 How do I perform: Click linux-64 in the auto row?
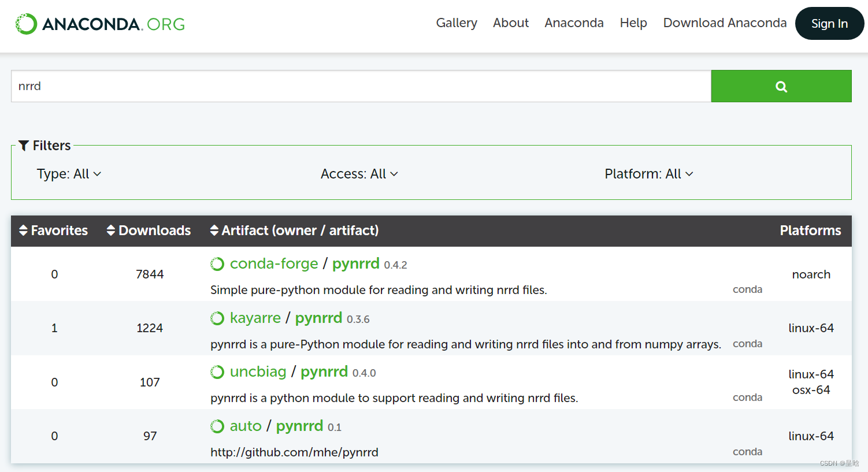pyautogui.click(x=811, y=436)
